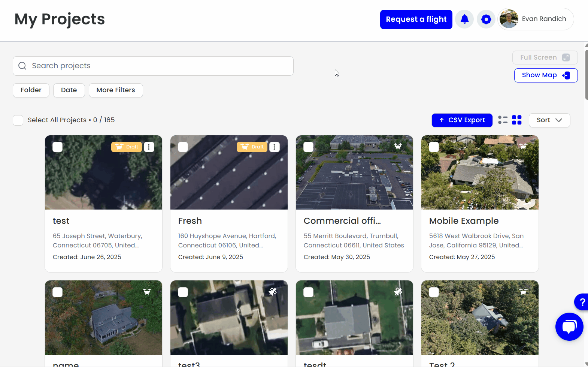
Task: Open the Date filter
Action: 69,90
